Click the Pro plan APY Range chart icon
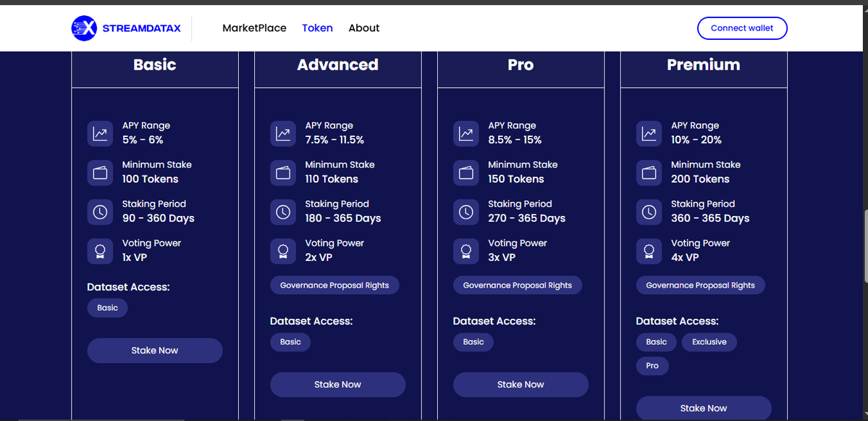 466,133
